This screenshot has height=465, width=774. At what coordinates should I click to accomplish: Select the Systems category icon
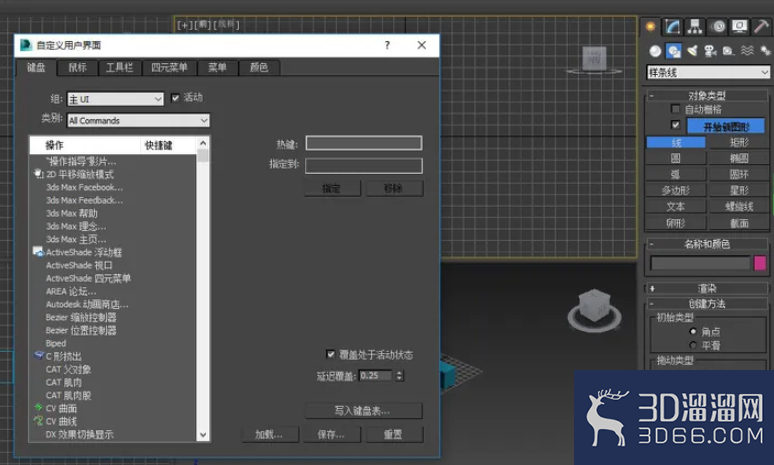765,51
